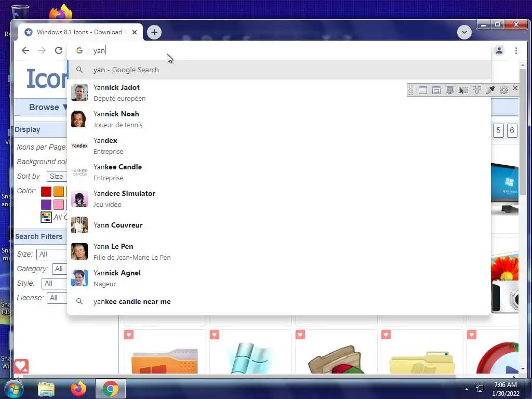Click Chrome icon in the taskbar

[x=110, y=389]
